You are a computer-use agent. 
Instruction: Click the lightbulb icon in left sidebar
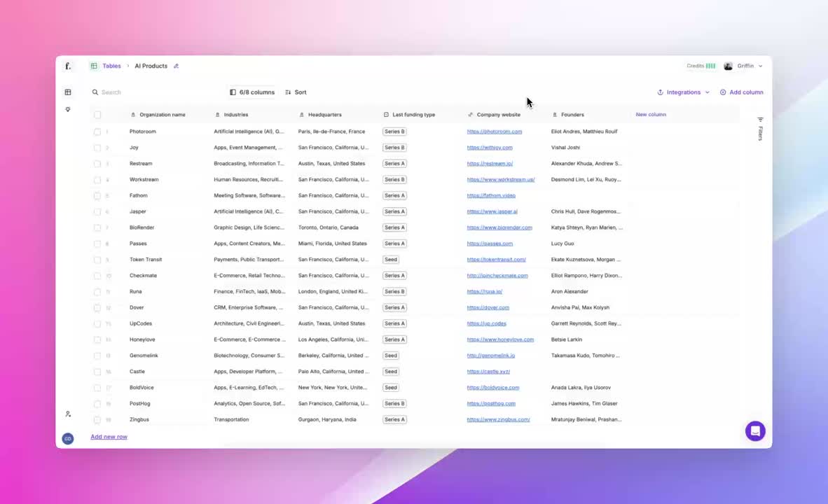click(67, 109)
